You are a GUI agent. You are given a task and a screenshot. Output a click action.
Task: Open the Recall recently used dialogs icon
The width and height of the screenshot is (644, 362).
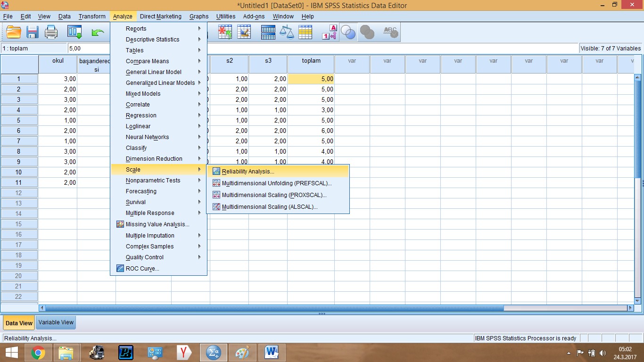point(74,32)
